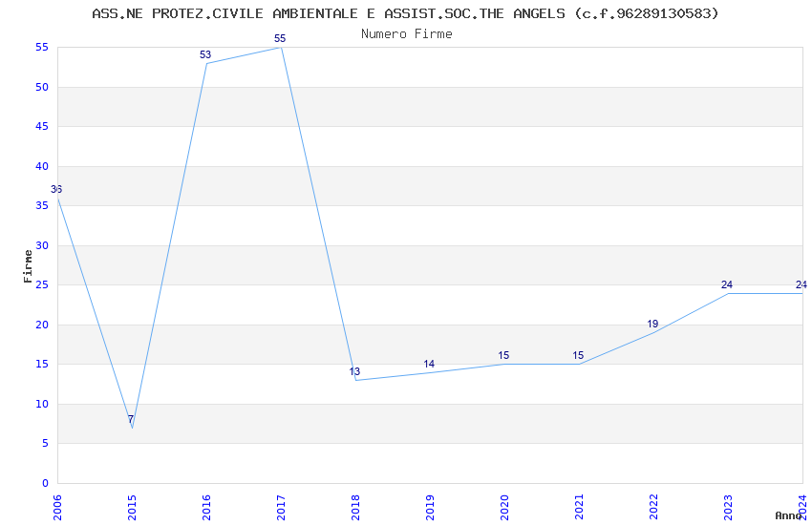Click y-axis tick value 10
The image size is (812, 525).
42,404
